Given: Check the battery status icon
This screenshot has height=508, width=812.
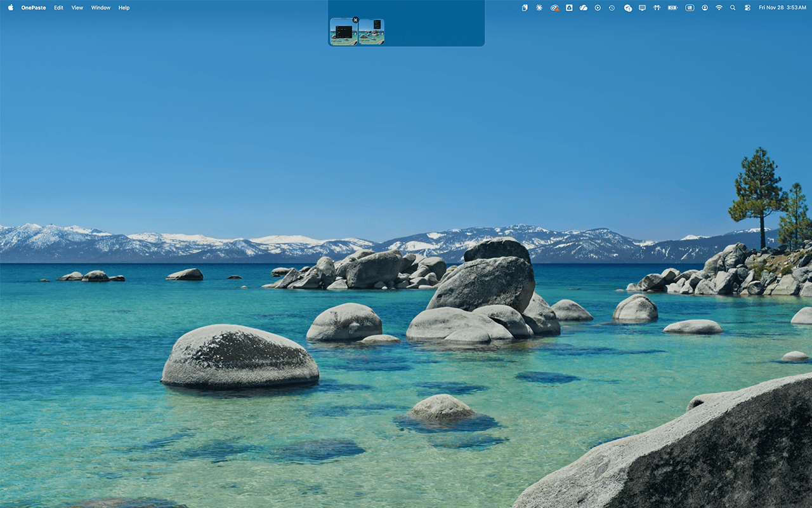Looking at the screenshot, I should click(672, 8).
